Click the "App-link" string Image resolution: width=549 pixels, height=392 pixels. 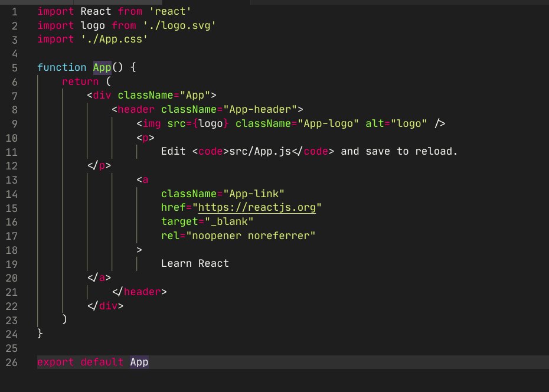[254, 194]
